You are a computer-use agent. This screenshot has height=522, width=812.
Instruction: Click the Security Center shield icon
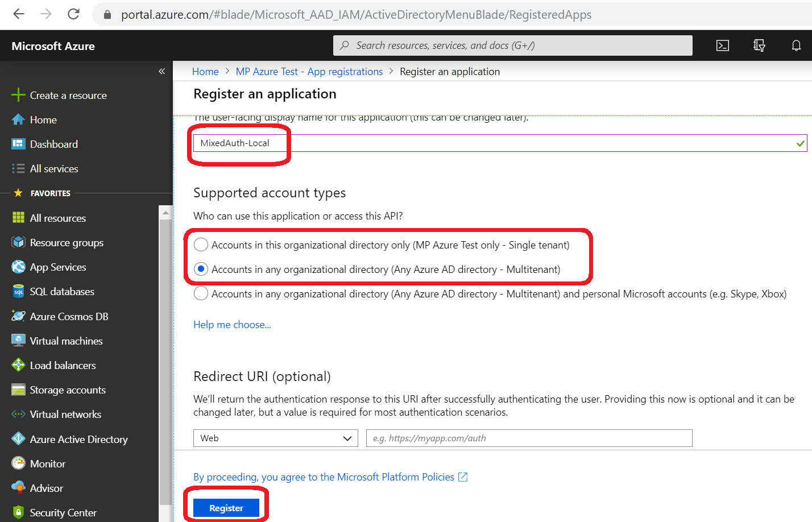point(18,512)
